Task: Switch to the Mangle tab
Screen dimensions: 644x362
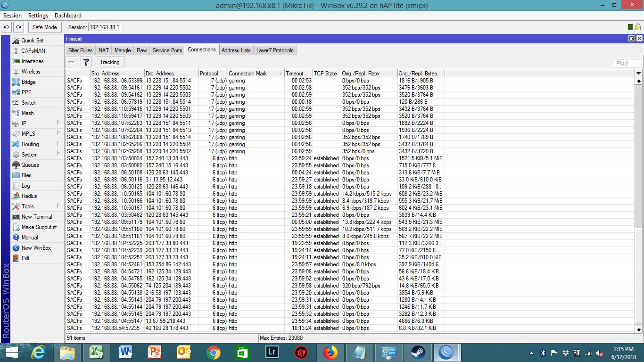Action: [123, 50]
